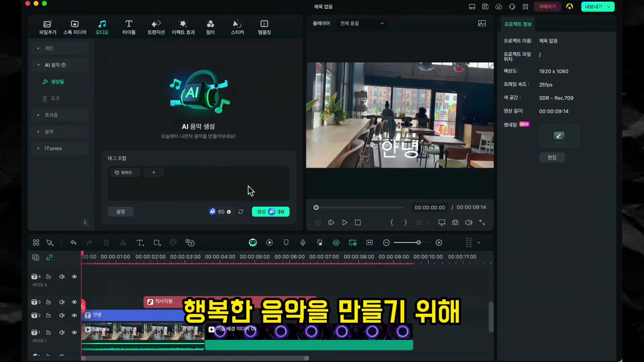
Task: Switch to the 스톡 미디어 tab
Action: 75,27
